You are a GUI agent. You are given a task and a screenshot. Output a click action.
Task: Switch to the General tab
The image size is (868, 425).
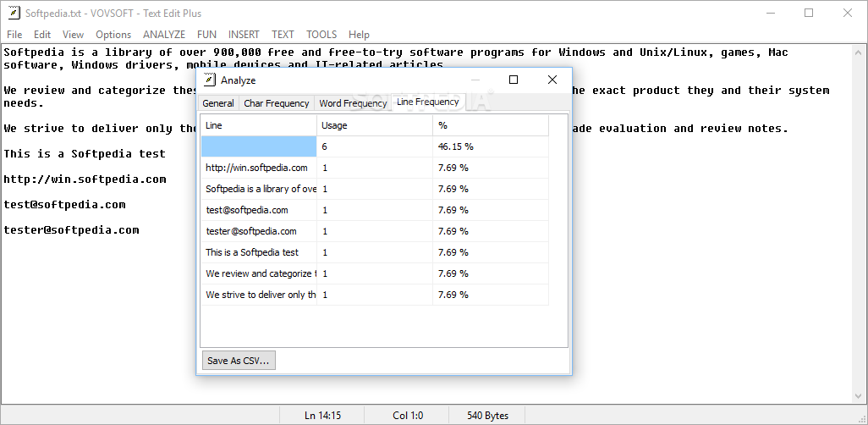[x=218, y=103]
